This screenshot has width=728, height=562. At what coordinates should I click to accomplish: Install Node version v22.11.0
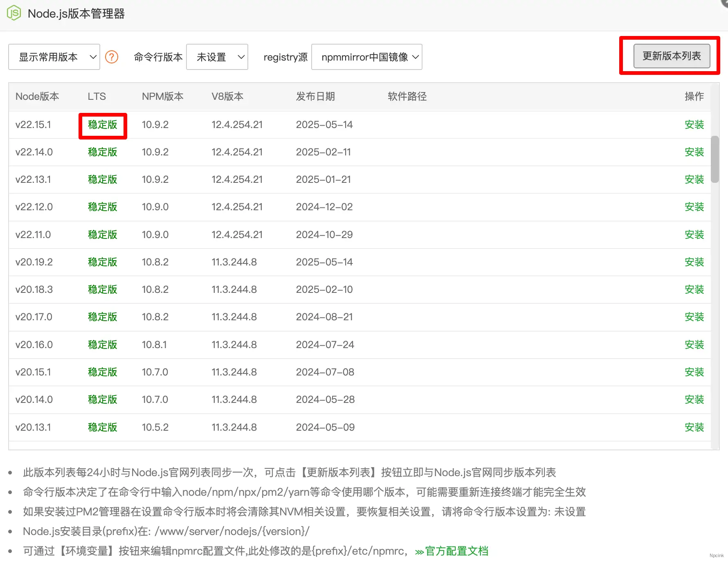pyautogui.click(x=694, y=234)
